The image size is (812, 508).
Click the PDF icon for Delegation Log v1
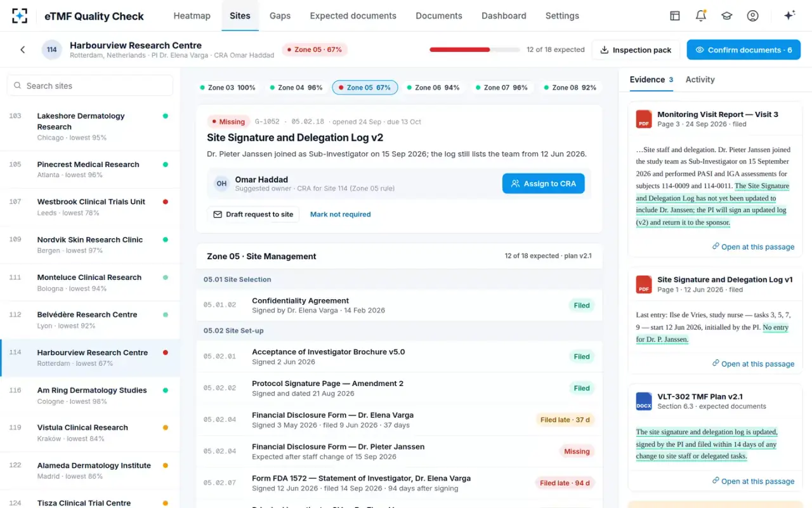644,284
